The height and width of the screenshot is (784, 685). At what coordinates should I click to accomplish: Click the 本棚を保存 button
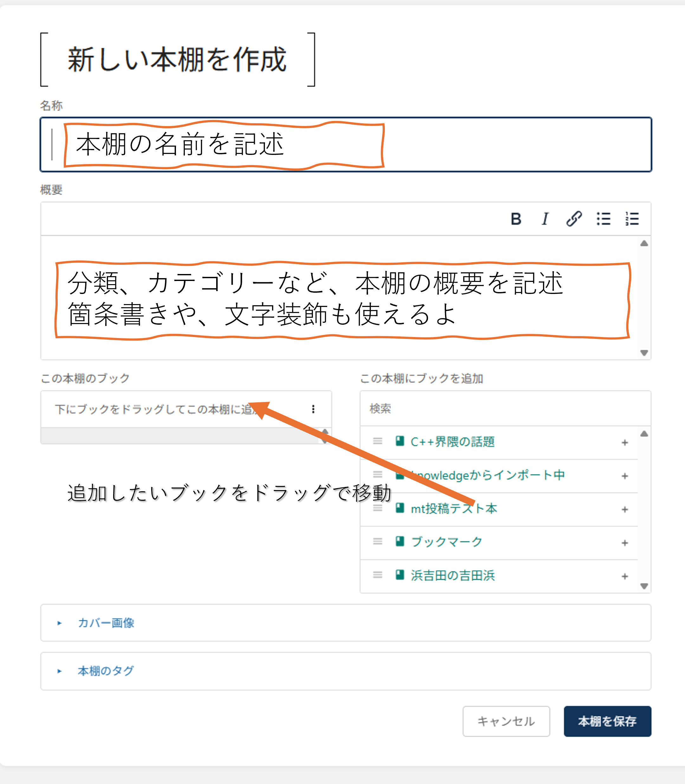point(607,721)
